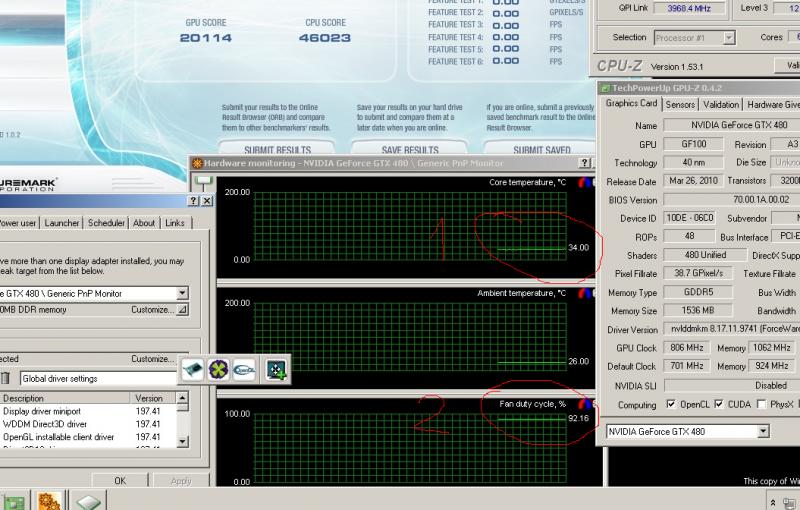This screenshot has height=510, width=800.
Task: Switch to Power user tab
Action: point(18,223)
